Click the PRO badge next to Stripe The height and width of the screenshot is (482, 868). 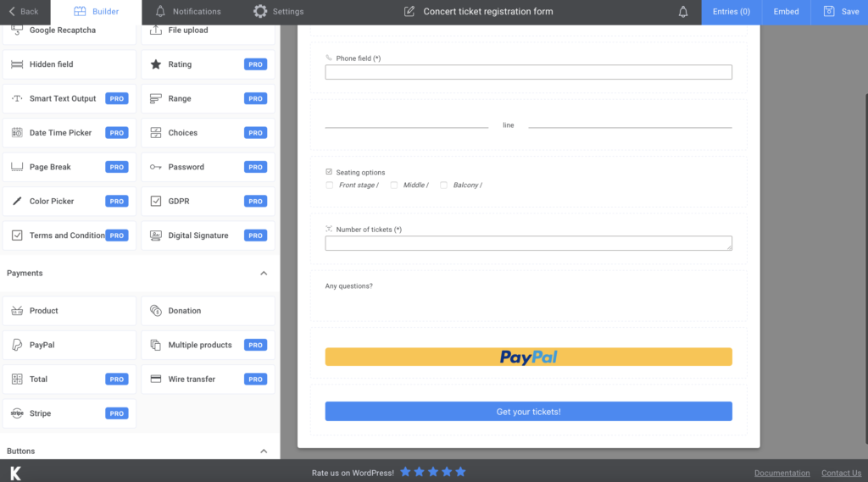coord(117,414)
